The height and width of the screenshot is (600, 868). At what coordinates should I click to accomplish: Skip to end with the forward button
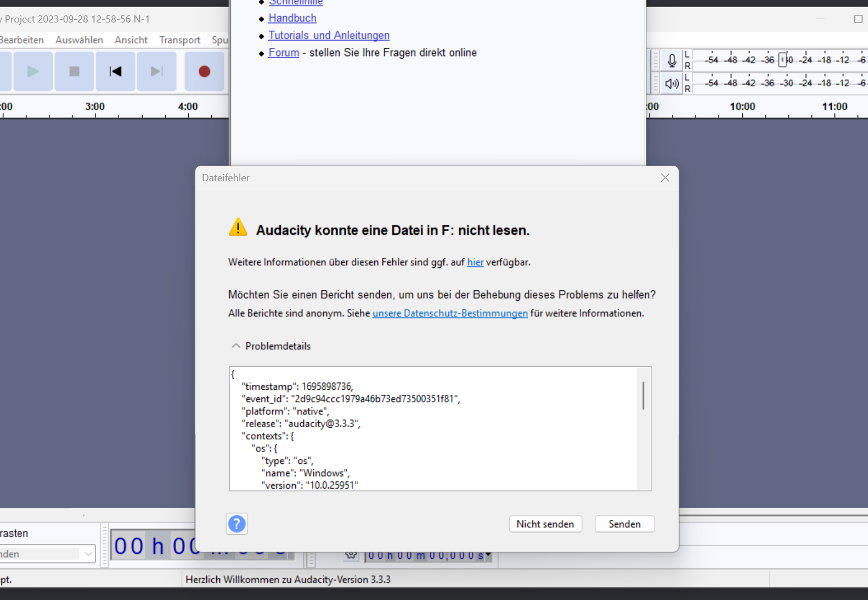coord(156,71)
